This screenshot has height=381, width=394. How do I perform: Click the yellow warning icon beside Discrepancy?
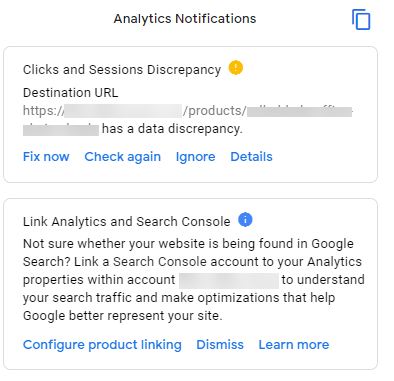pos(236,68)
